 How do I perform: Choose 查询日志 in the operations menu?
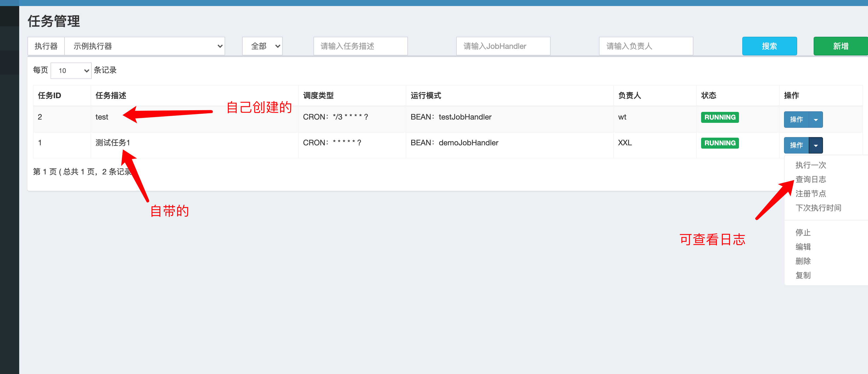point(810,179)
